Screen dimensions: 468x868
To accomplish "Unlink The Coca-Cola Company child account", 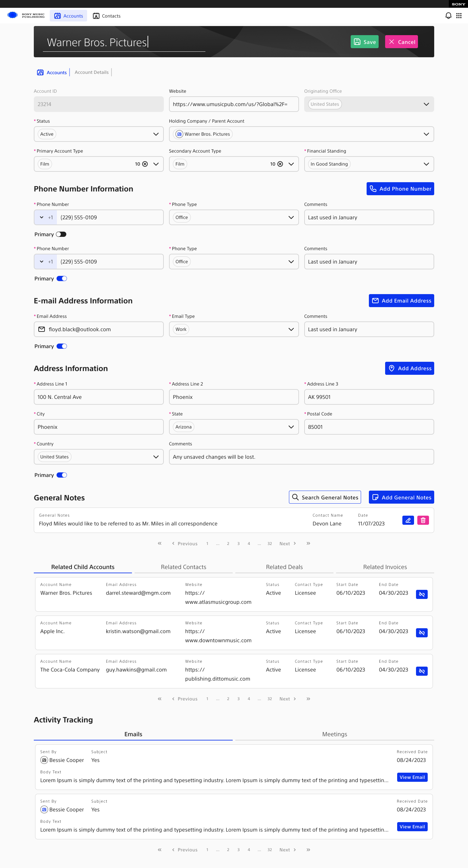I will click(x=422, y=671).
